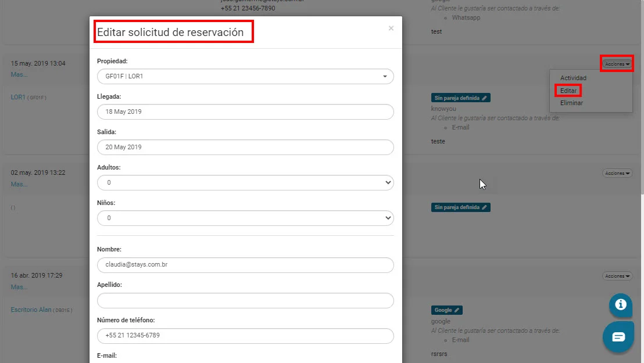Open the LOR1 property link

[x=17, y=98]
